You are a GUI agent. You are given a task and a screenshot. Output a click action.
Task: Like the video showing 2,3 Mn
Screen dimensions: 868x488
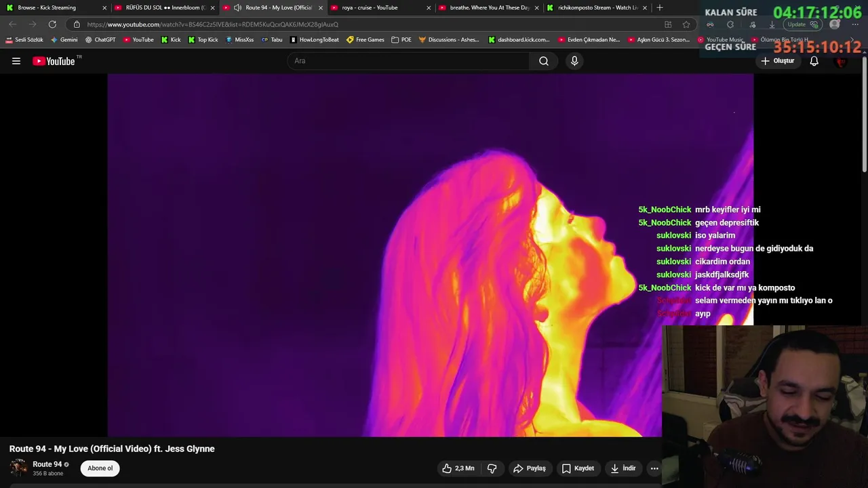tap(458, 468)
